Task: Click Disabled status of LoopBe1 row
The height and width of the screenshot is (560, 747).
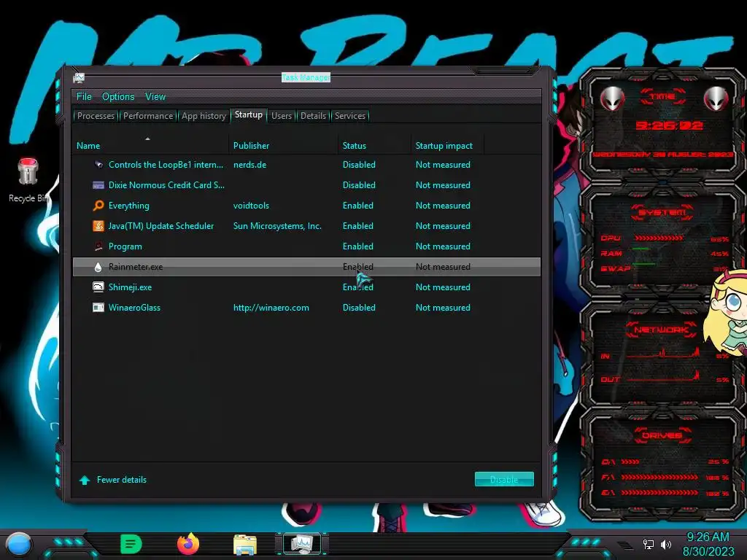Action: [x=359, y=165]
